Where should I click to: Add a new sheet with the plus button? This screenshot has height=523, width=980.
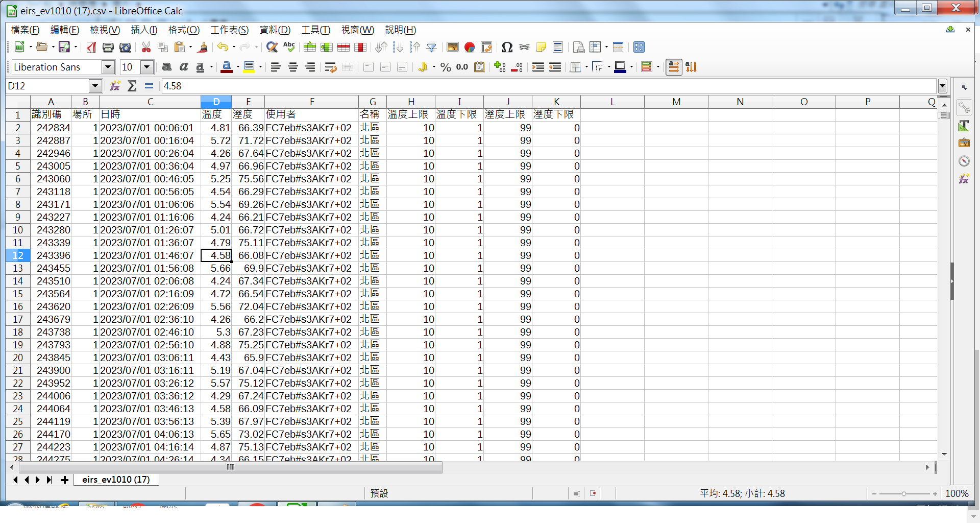pyautogui.click(x=64, y=480)
